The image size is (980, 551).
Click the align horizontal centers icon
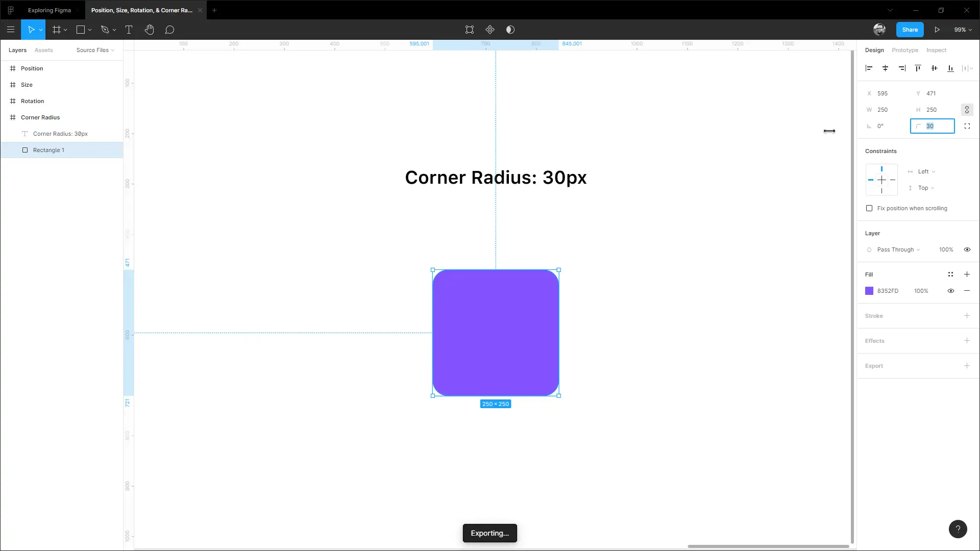pos(885,68)
